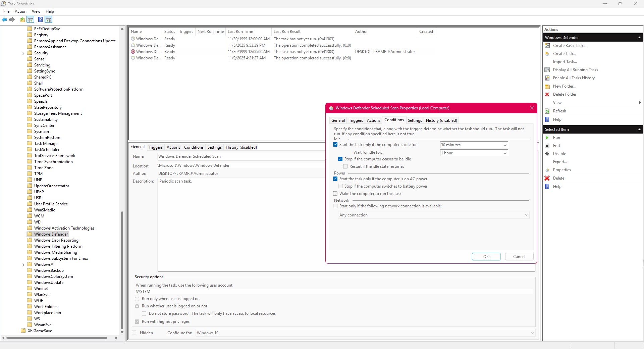Open the 30 minutes idle dropdown
Image resolution: width=644 pixels, height=349 pixels.
click(x=505, y=145)
